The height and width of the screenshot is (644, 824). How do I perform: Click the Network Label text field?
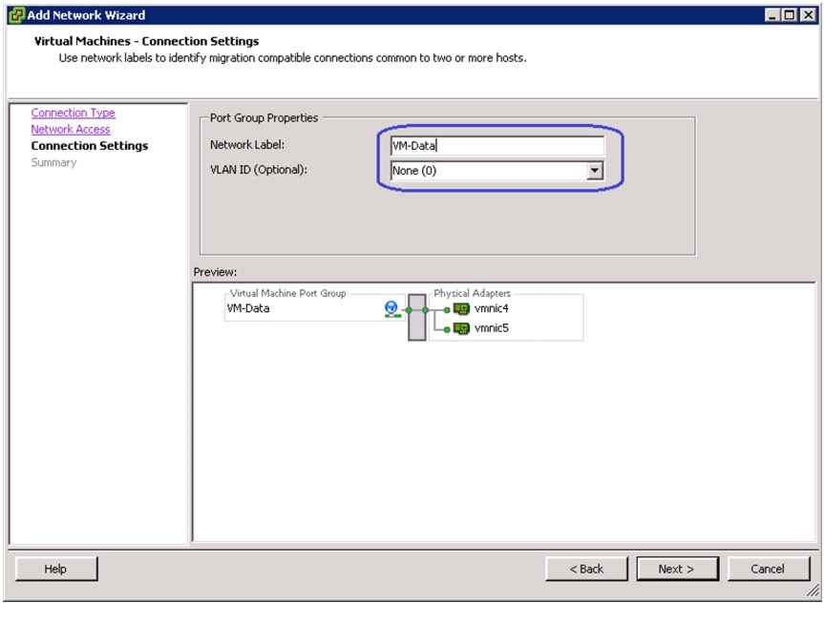point(497,146)
